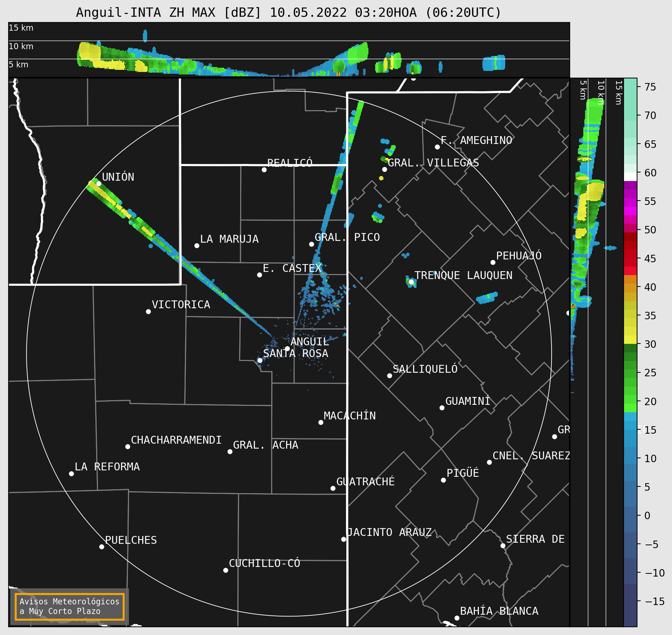The image size is (672, 635).
Task: Click the 10 km label in top profile
Action: pyautogui.click(x=21, y=46)
